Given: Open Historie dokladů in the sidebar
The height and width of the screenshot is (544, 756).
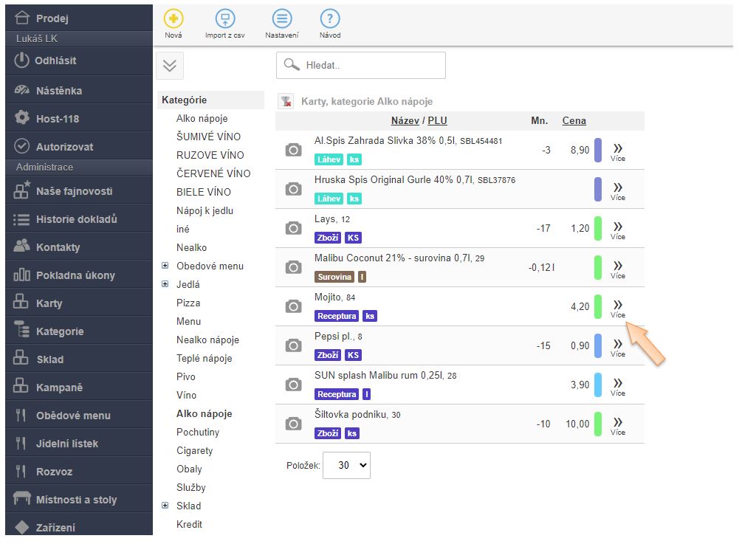Looking at the screenshot, I should [x=76, y=219].
